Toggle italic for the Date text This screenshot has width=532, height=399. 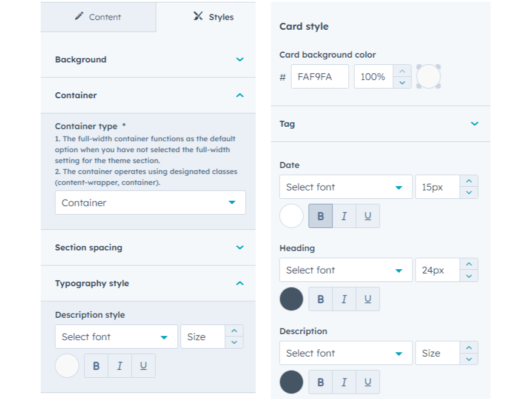point(344,216)
